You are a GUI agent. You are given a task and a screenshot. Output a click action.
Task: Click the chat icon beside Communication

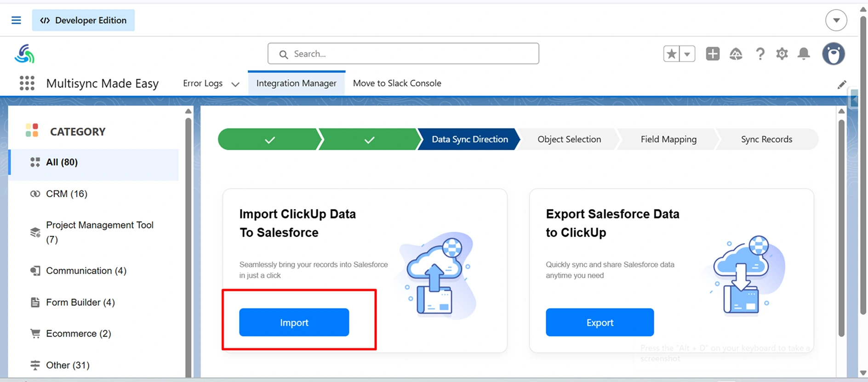pos(35,271)
